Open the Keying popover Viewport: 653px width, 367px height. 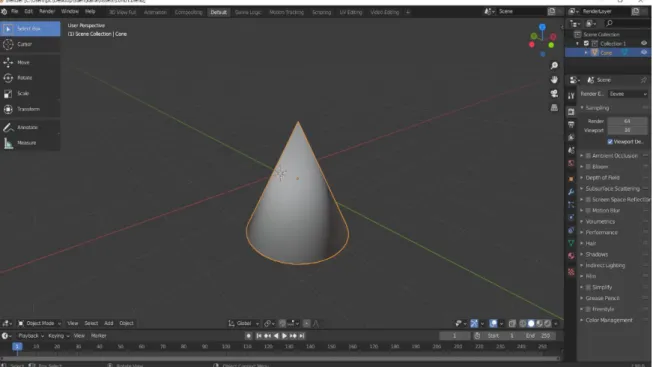click(58, 336)
